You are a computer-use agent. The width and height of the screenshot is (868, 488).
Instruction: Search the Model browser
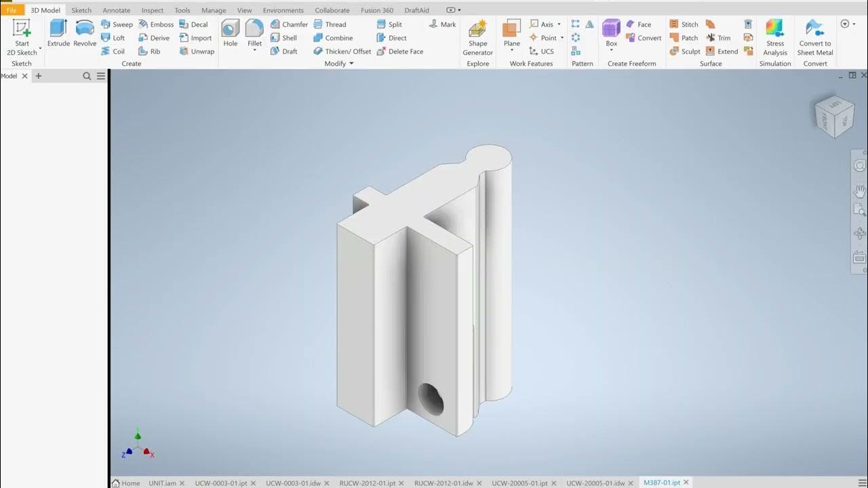point(87,76)
